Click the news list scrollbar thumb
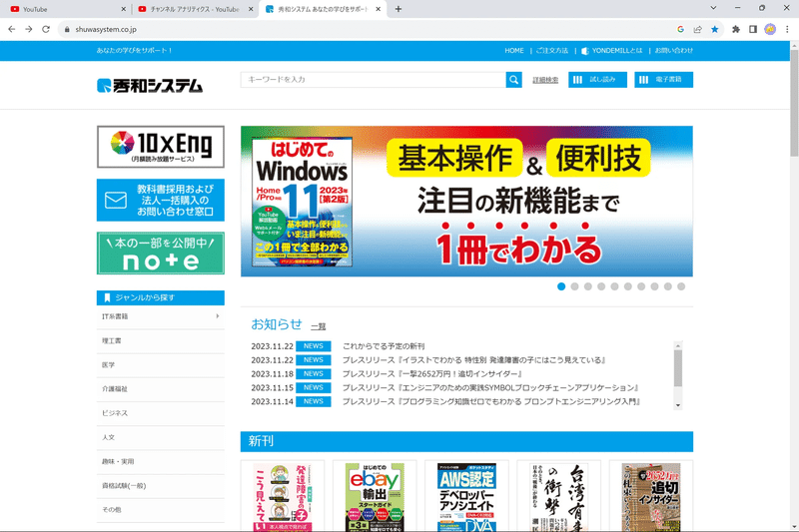The width and height of the screenshot is (799, 532). point(678,368)
